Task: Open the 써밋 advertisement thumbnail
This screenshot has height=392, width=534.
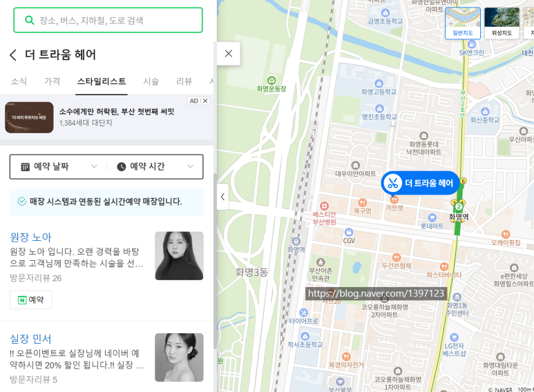Action: [x=29, y=117]
